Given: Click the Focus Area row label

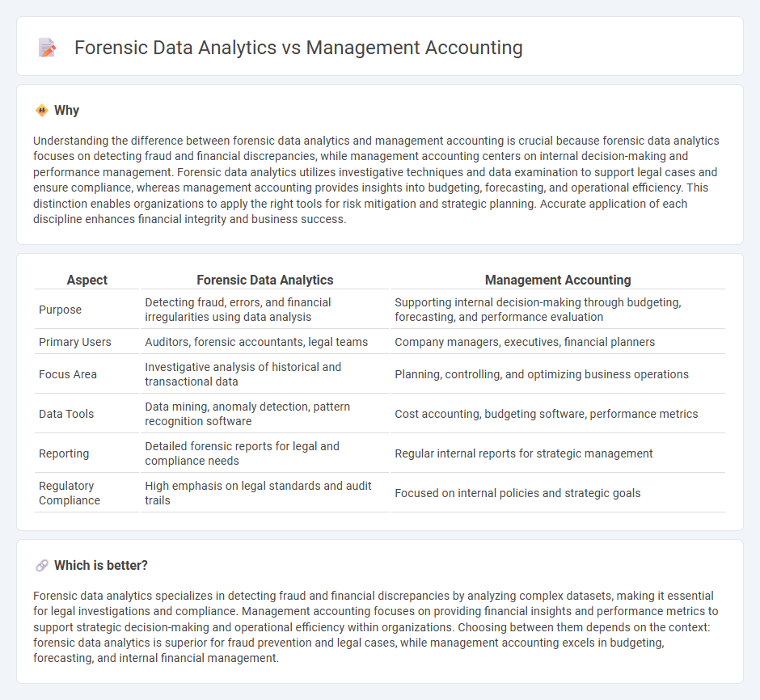Looking at the screenshot, I should point(68,374).
